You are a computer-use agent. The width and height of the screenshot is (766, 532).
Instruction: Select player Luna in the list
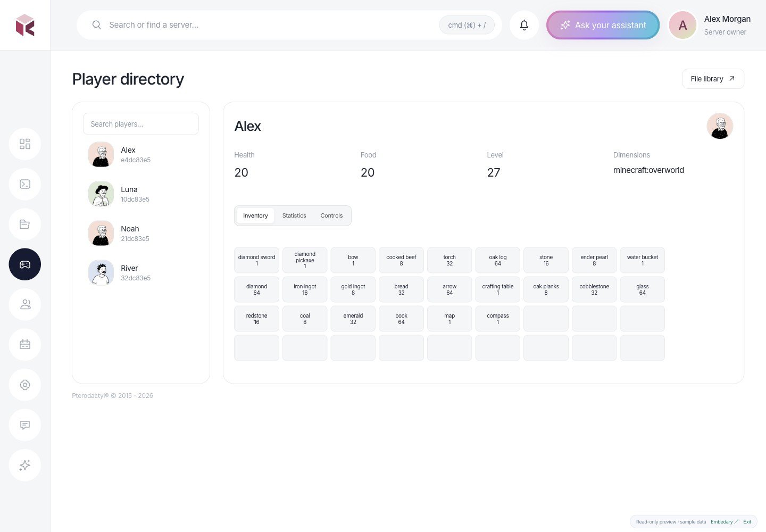click(x=141, y=194)
